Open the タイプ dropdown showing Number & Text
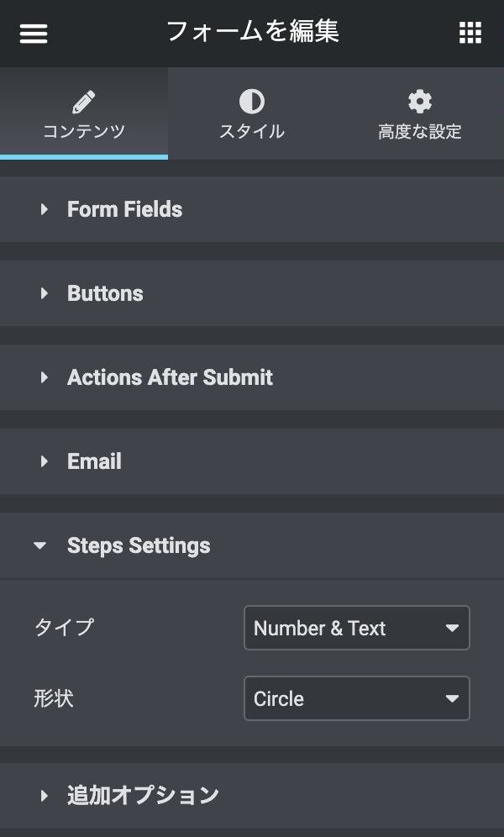This screenshot has height=837, width=504. pos(356,628)
